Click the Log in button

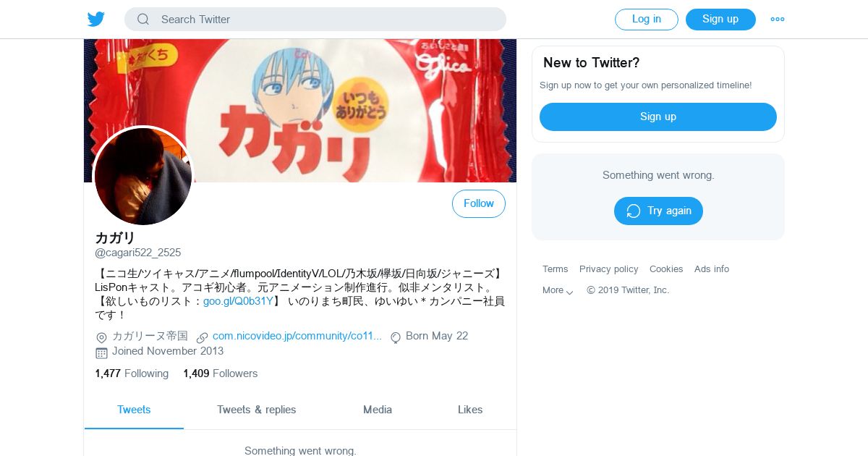tap(647, 20)
